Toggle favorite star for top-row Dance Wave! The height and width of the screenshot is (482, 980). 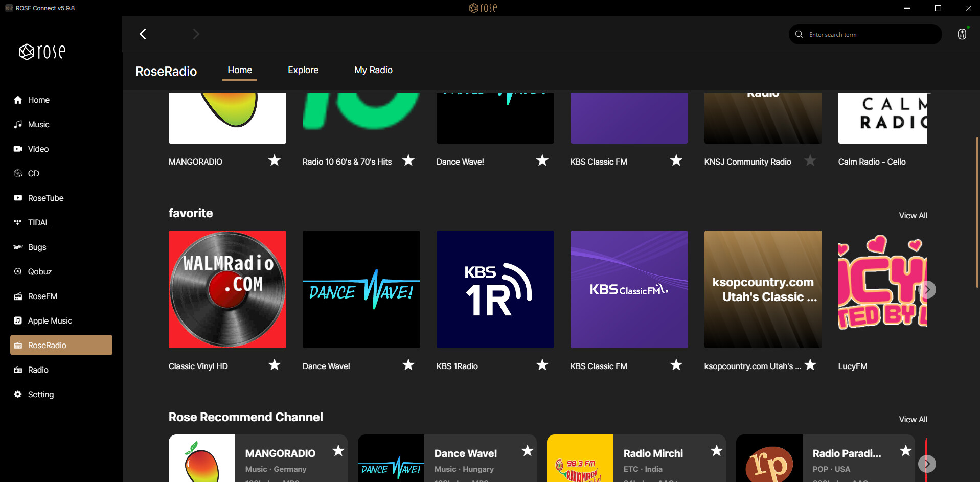tap(542, 160)
